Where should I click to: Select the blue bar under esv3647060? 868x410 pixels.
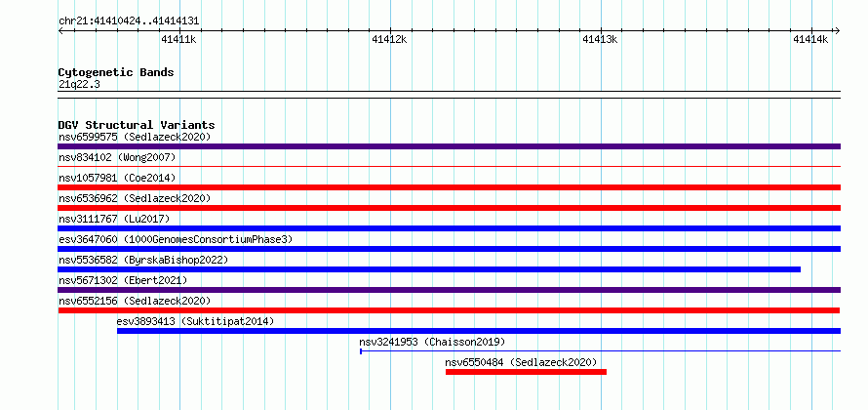point(450,249)
